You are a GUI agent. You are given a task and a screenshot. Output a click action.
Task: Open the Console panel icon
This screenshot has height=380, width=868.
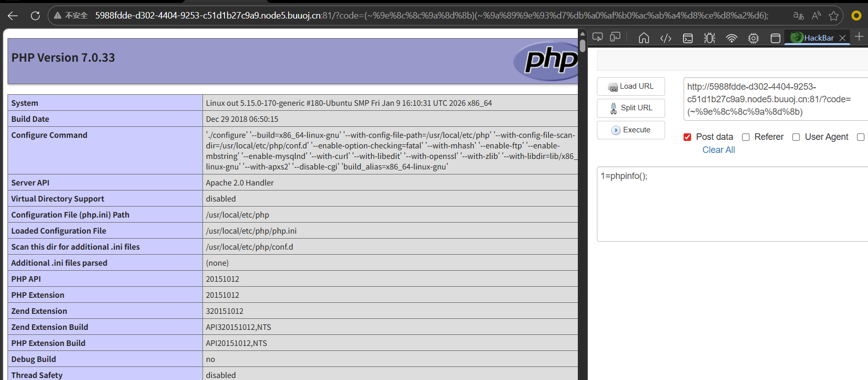coord(688,38)
